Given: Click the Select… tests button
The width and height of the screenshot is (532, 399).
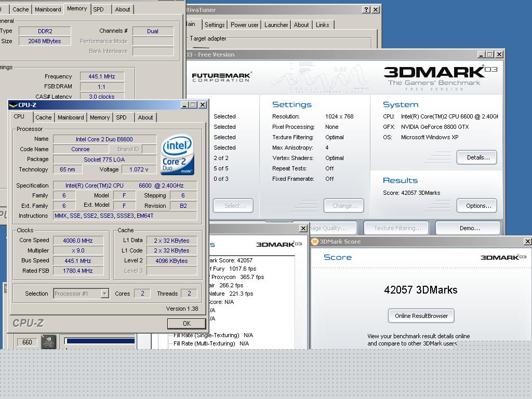Looking at the screenshot, I should click(233, 206).
